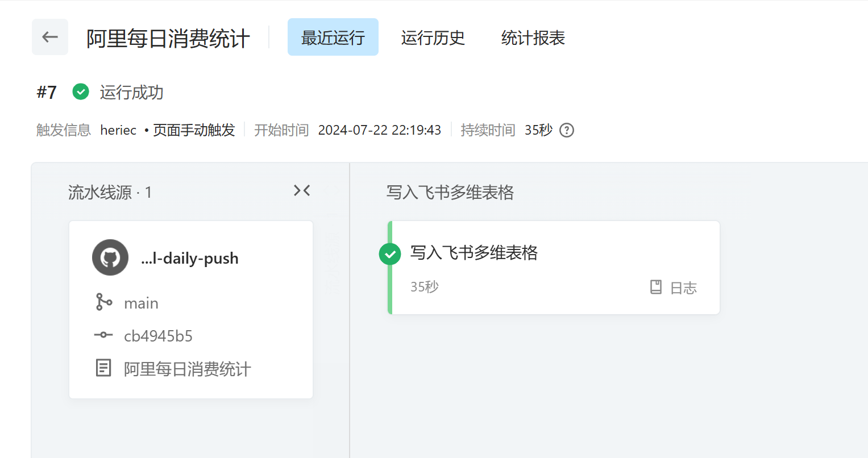Click the GitHub repository icon
Viewport: 868px width, 458px height.
pos(110,257)
